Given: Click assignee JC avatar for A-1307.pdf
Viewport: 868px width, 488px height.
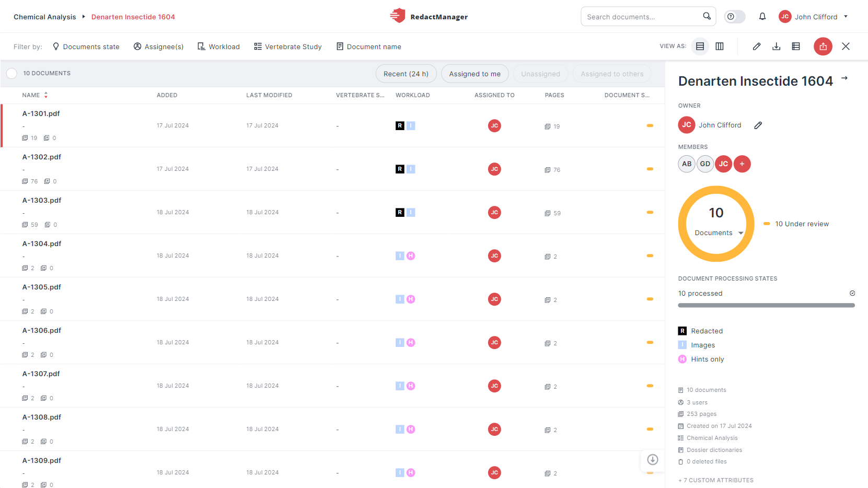Looking at the screenshot, I should point(494,386).
